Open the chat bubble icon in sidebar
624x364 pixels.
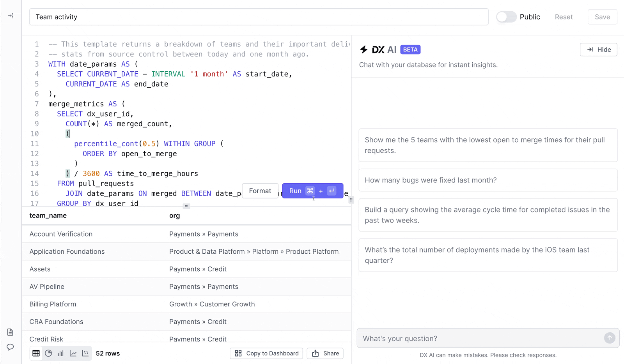pyautogui.click(x=11, y=347)
